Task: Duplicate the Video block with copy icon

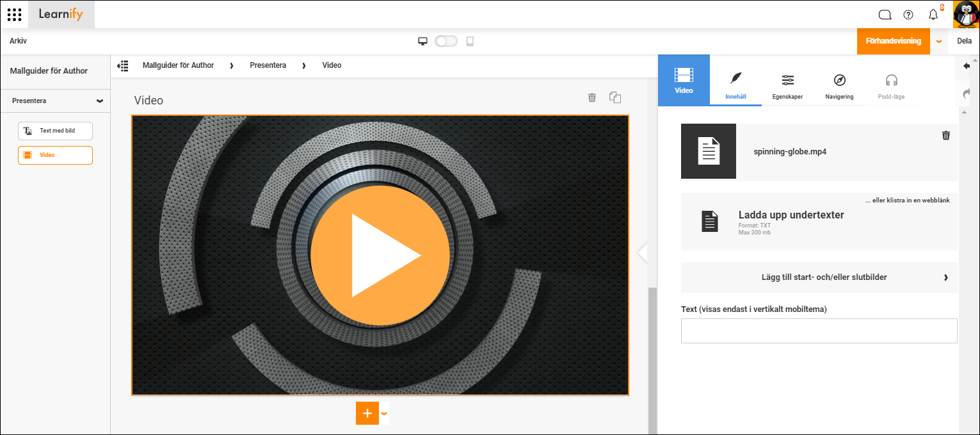Action: (615, 97)
